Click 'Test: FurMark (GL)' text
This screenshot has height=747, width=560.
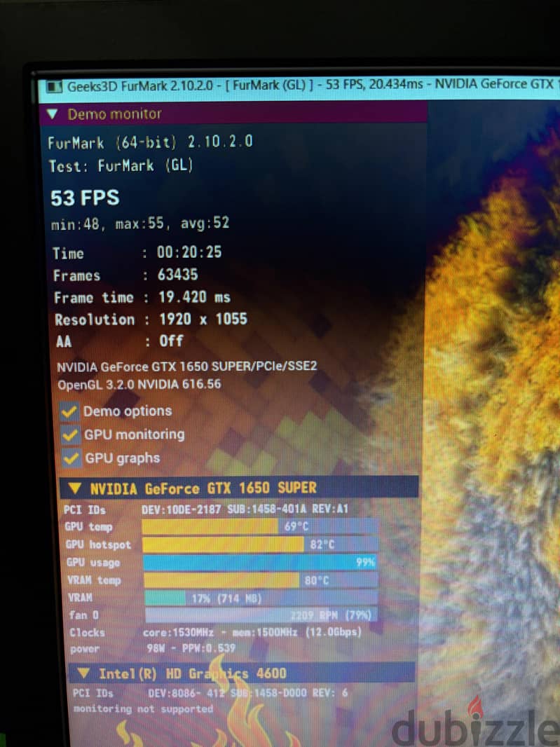pos(121,166)
